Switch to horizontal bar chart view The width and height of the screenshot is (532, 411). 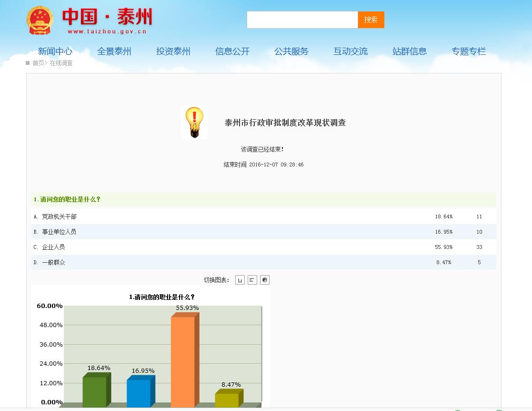point(252,280)
